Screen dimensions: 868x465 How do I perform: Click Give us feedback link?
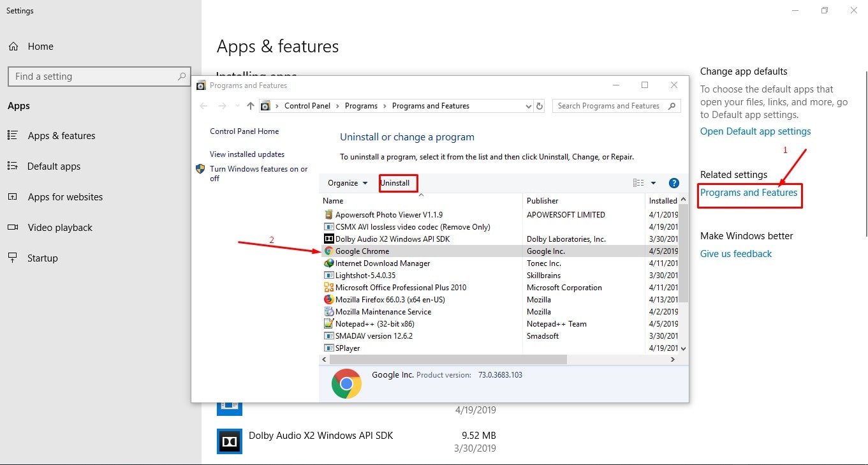(x=736, y=254)
